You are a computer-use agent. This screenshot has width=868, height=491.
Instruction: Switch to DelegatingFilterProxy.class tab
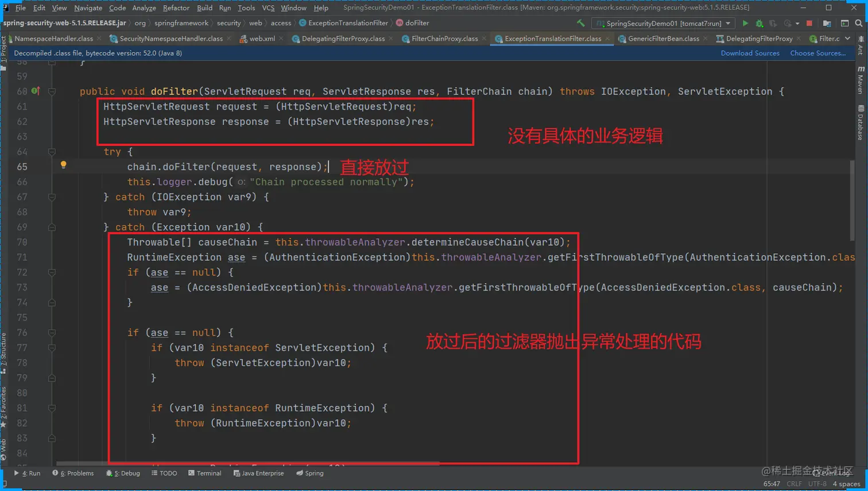pyautogui.click(x=343, y=38)
